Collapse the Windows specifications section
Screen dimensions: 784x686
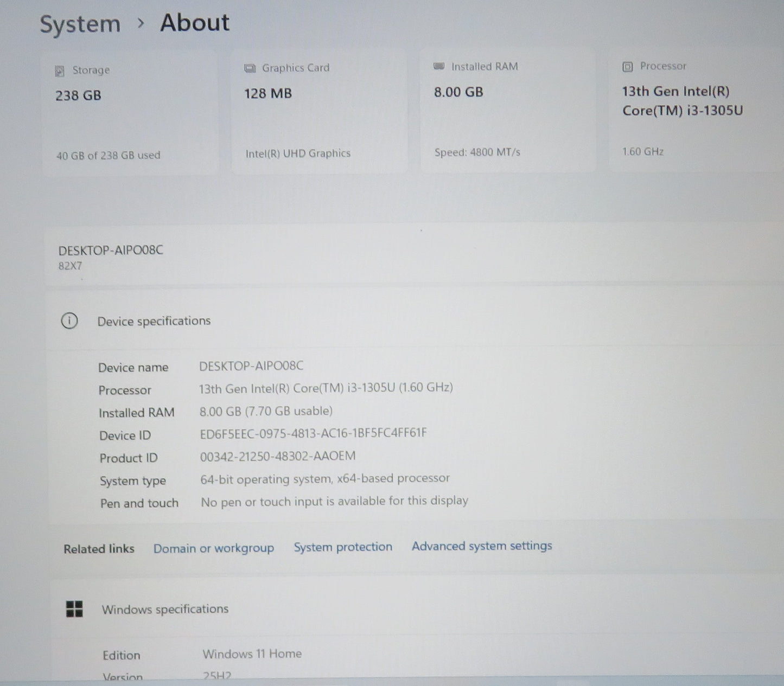click(x=418, y=609)
